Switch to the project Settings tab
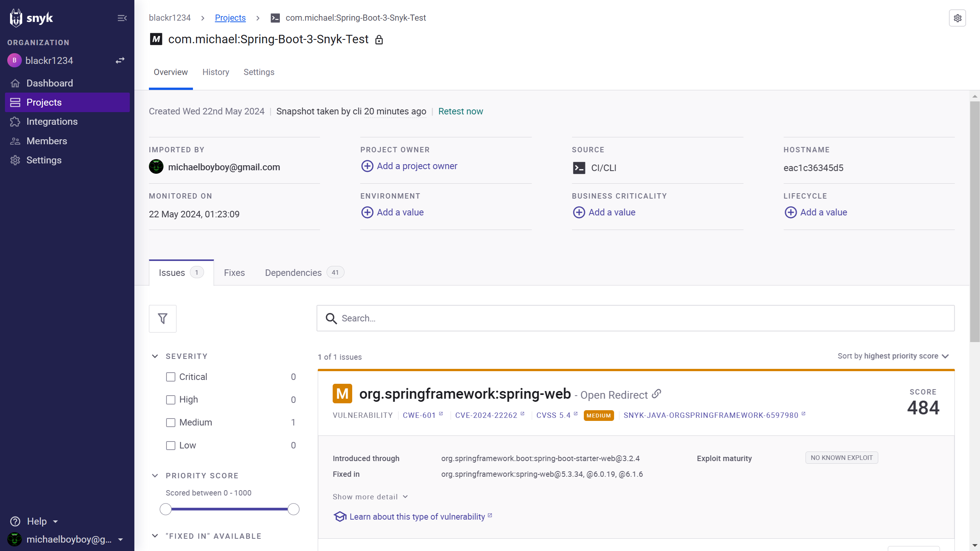The image size is (980, 551). pos(259,72)
